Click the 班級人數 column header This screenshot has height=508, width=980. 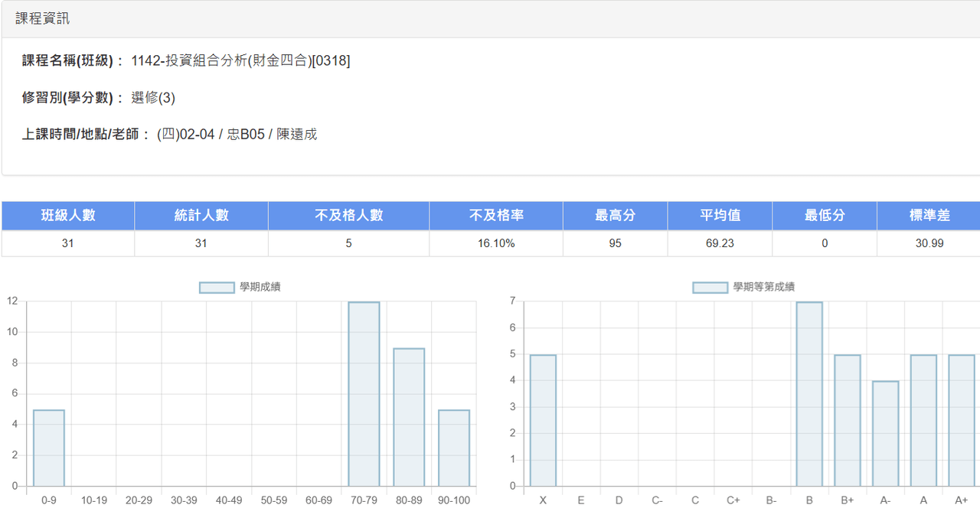[68, 216]
